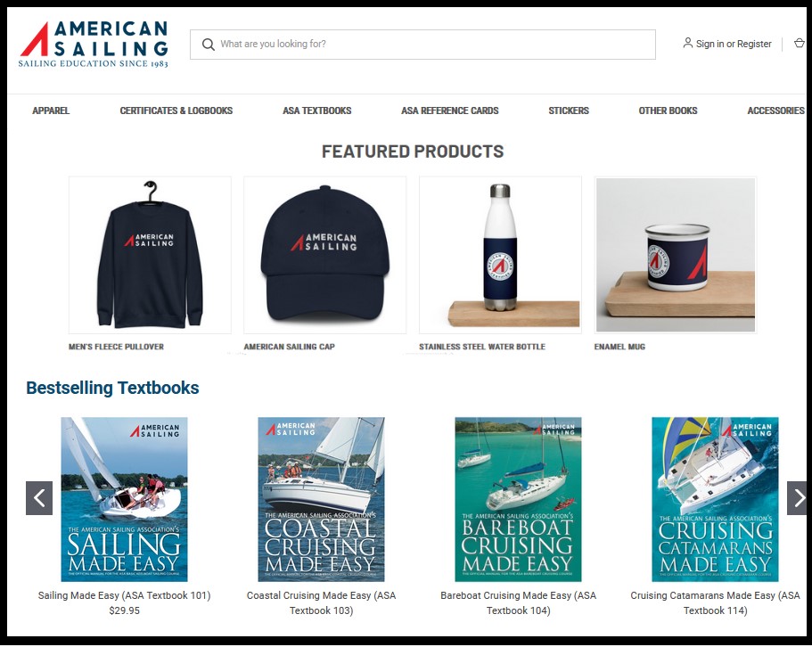812x647 pixels.
Task: Open ASA Reference Cards category
Action: [449, 111]
